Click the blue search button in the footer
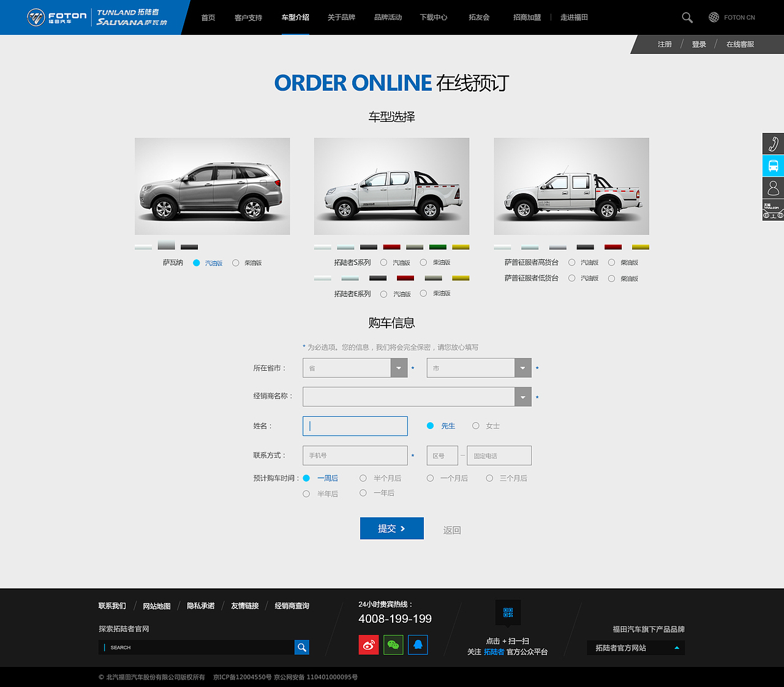Image resolution: width=784 pixels, height=687 pixels. (302, 647)
